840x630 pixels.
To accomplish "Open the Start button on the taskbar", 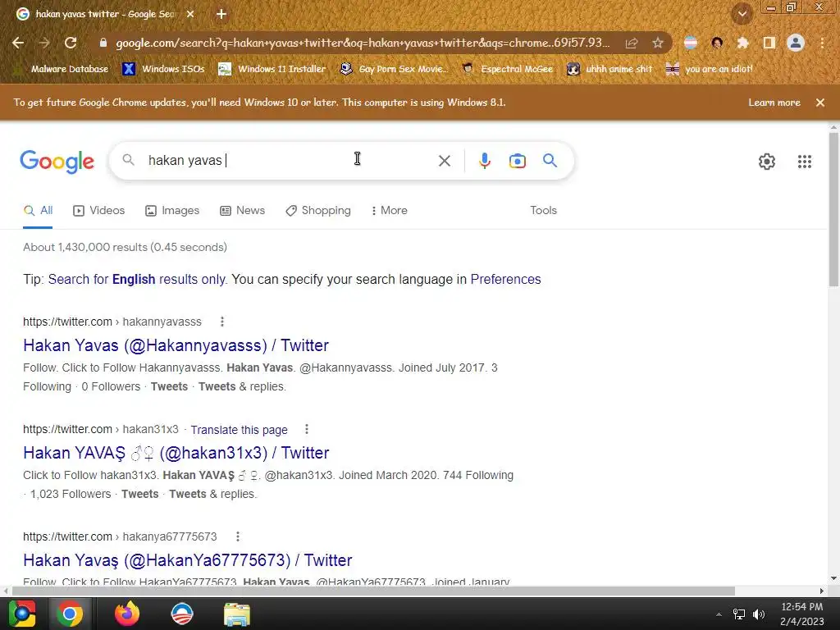I will (22, 614).
